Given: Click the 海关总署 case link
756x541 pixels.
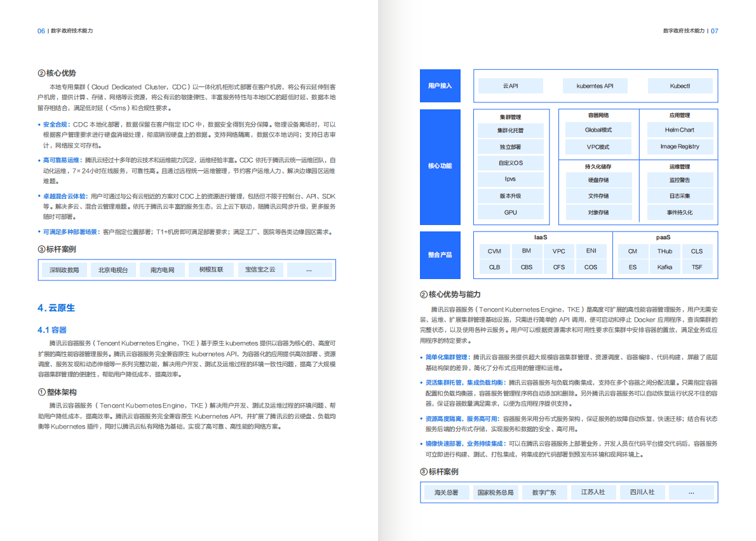Looking at the screenshot, I should pos(445,492).
